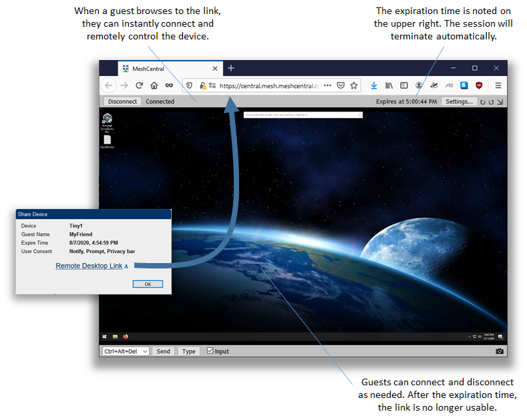Open page actions three-dot menu
This screenshot has height=420, width=527.
point(328,85)
